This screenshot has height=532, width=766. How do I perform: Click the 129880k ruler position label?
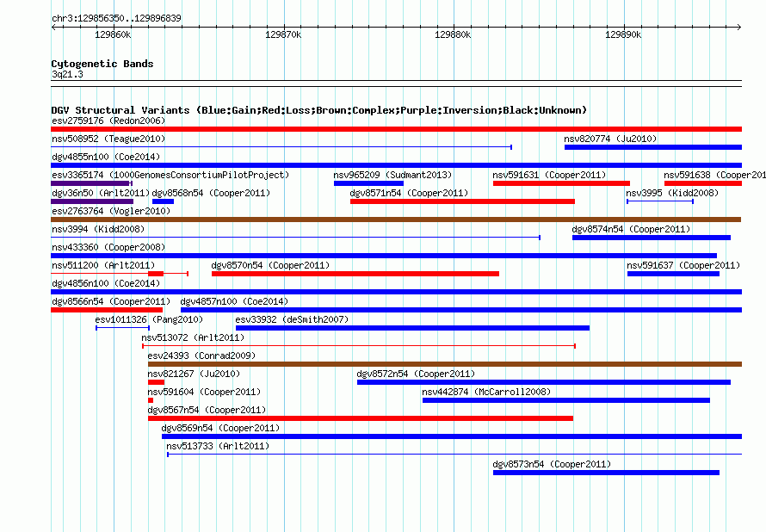[453, 34]
